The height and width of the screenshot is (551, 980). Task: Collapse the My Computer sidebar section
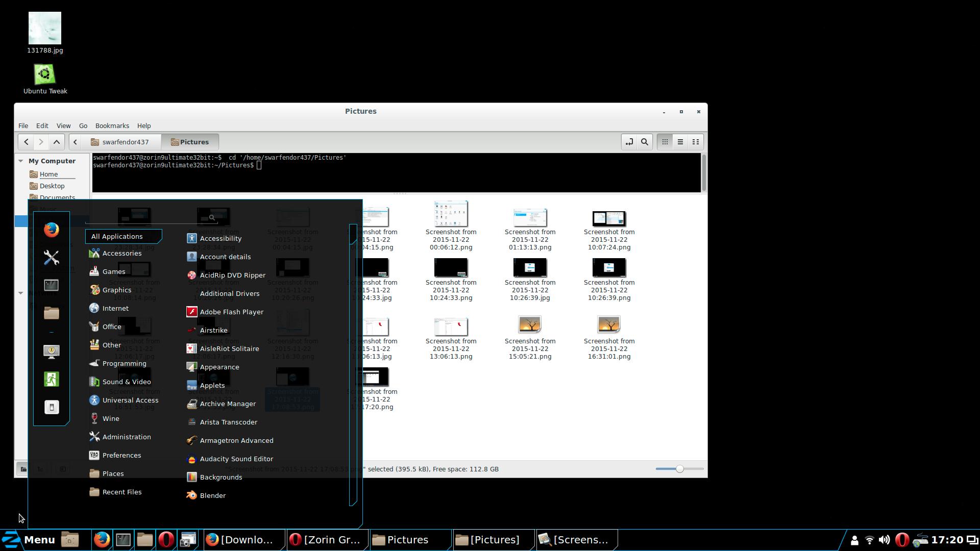(x=21, y=161)
